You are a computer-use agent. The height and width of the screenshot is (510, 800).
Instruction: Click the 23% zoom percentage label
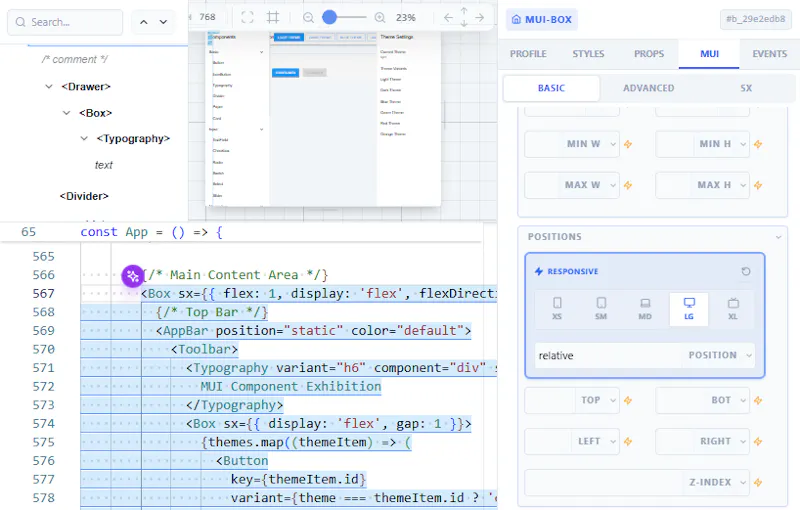(x=406, y=17)
